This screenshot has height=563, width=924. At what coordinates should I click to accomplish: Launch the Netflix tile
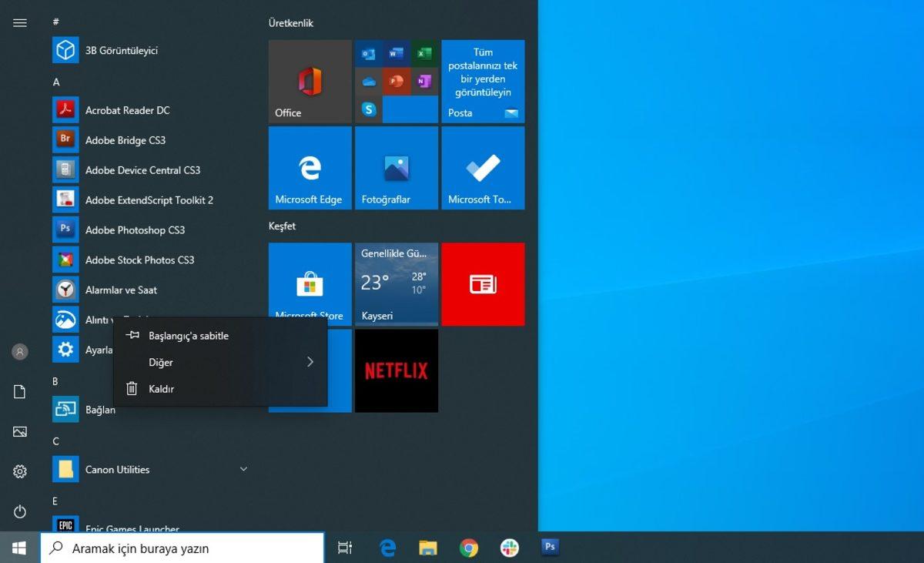click(396, 370)
